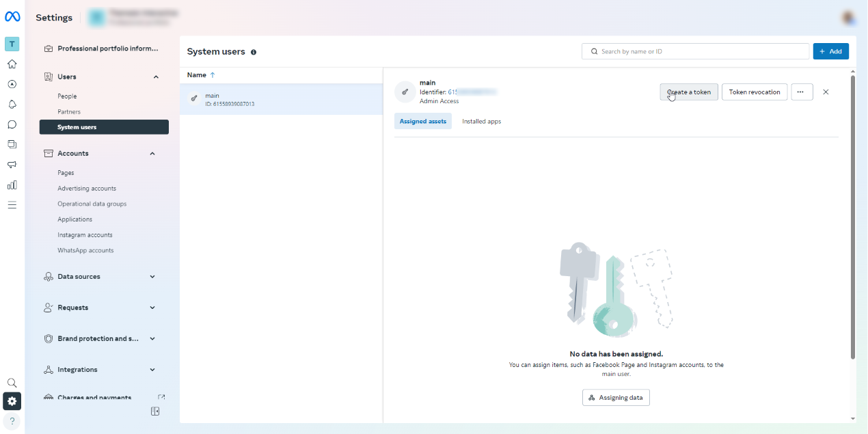Click the Create a token button
The height and width of the screenshot is (434, 868).
click(688, 92)
